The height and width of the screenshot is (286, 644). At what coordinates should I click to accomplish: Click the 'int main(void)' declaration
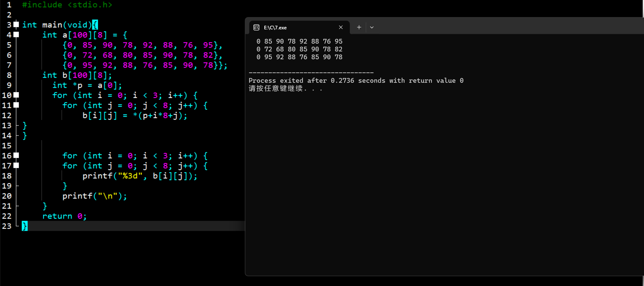[57, 25]
